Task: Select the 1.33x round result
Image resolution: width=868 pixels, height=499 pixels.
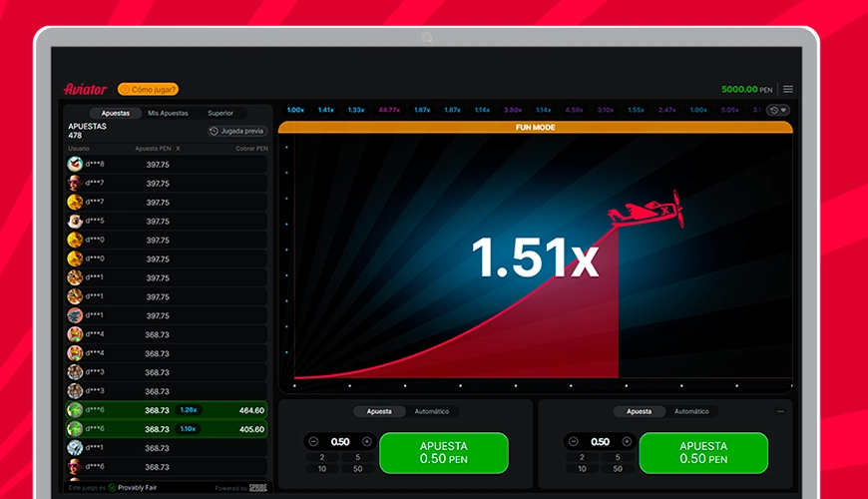Action: [x=356, y=110]
